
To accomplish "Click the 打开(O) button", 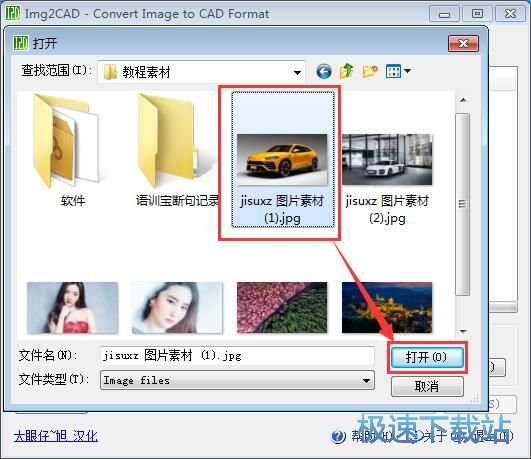I will [427, 357].
